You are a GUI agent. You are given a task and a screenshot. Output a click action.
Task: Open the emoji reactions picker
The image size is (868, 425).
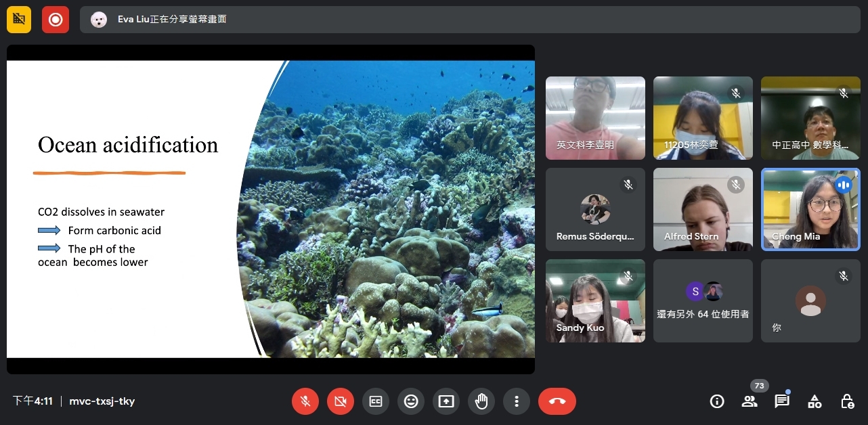pyautogui.click(x=411, y=401)
